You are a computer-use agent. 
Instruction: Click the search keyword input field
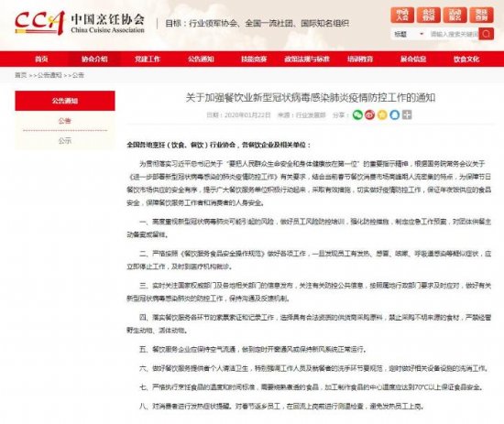(454, 34)
